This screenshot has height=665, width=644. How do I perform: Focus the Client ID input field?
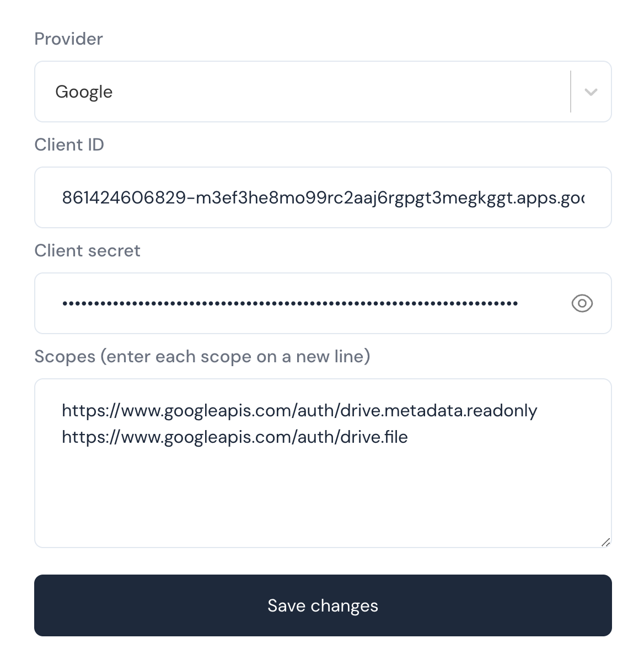[x=323, y=197]
